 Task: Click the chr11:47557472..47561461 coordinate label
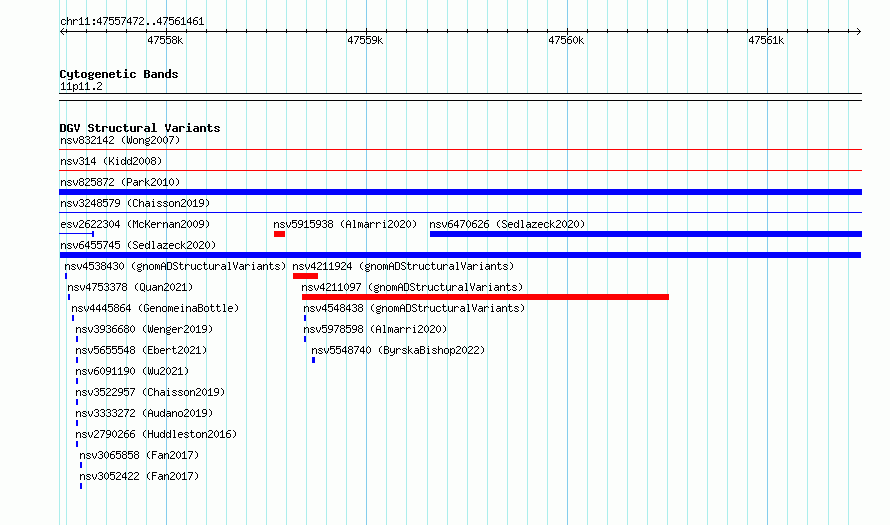(x=132, y=22)
